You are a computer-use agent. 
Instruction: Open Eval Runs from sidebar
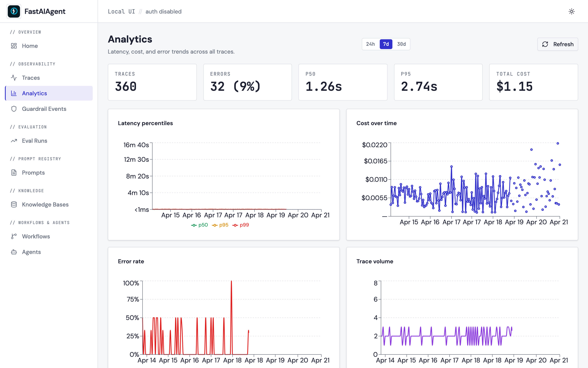(x=49, y=141)
